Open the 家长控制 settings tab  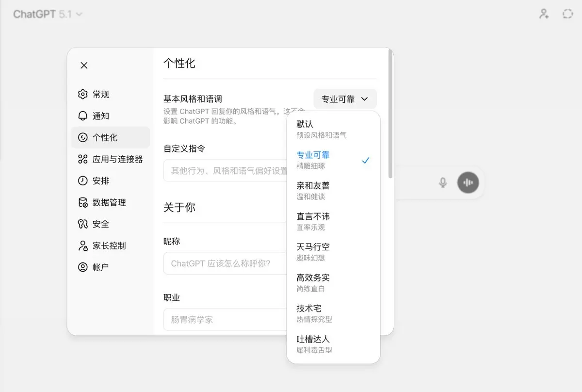click(111, 245)
